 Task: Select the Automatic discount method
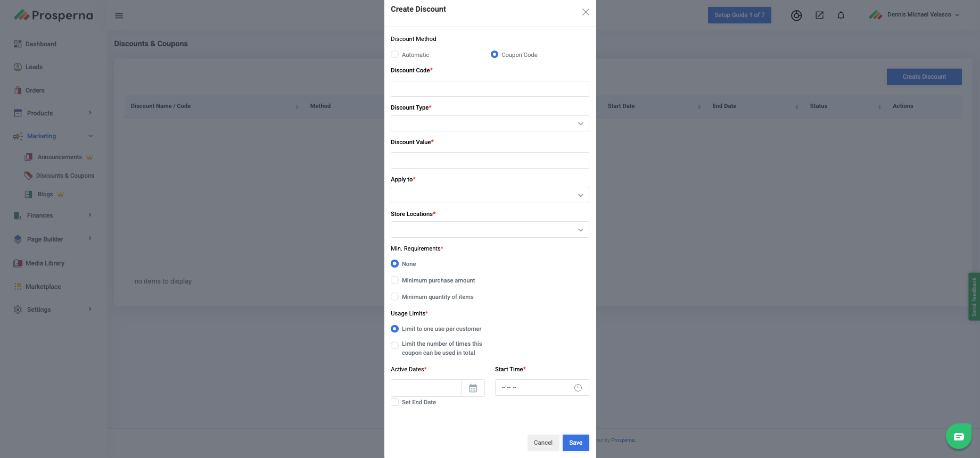coord(395,55)
